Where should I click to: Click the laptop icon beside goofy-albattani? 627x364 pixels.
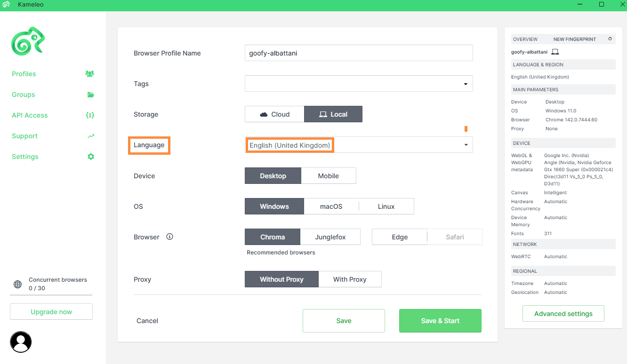[x=555, y=52]
